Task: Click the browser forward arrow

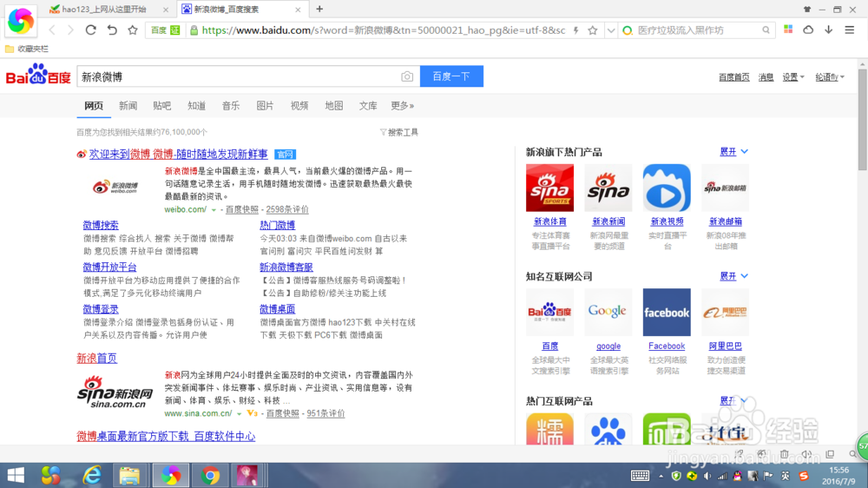Action: [x=71, y=30]
